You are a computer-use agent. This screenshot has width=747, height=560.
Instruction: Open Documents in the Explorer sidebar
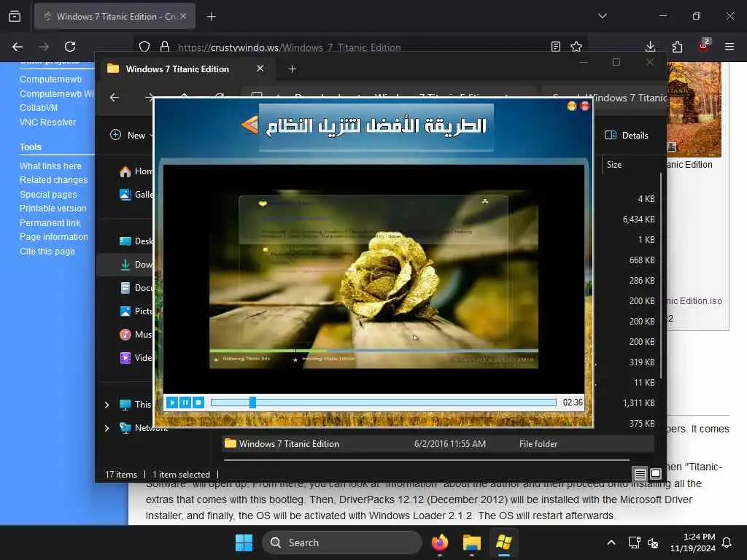[x=136, y=287]
